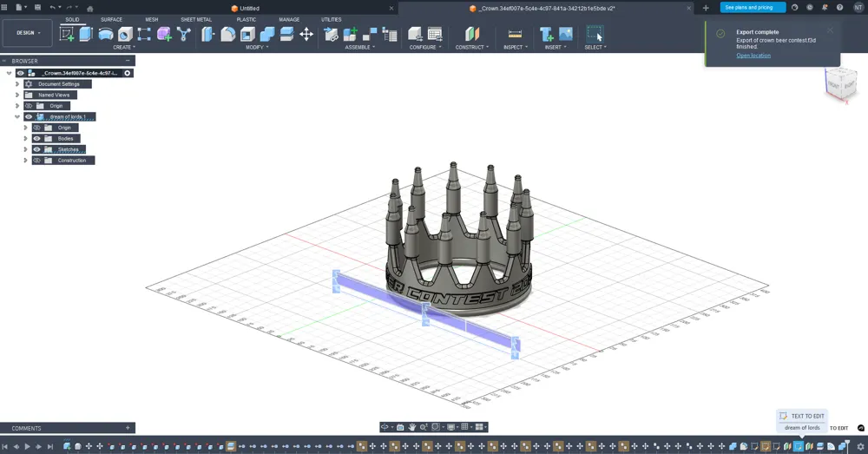Click the ViewCube in the corner
Image resolution: width=868 pixels, height=454 pixels.
(x=841, y=85)
